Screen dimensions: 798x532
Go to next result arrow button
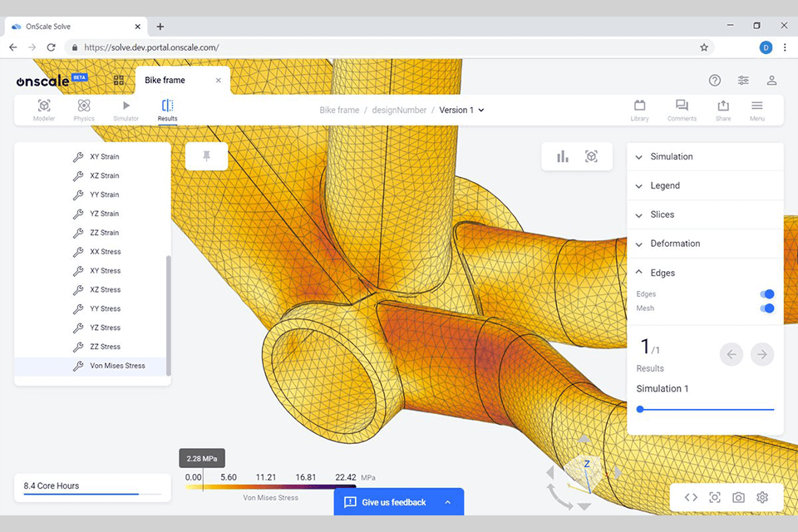coord(761,355)
